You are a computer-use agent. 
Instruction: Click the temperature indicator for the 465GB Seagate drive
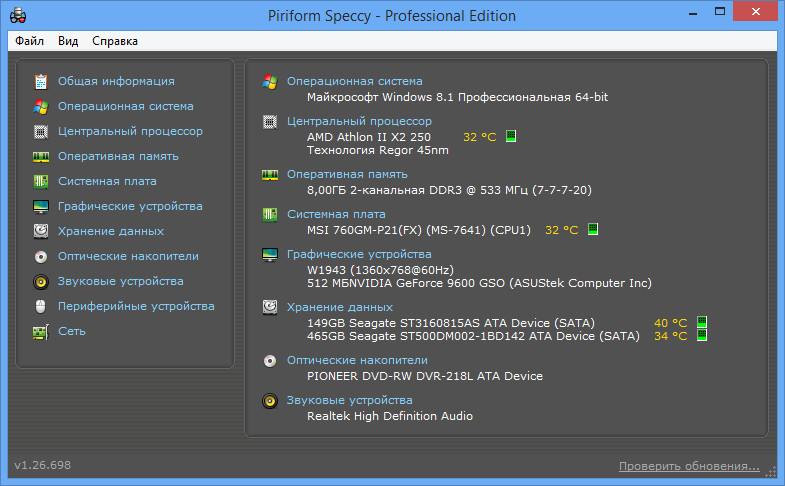(x=702, y=335)
